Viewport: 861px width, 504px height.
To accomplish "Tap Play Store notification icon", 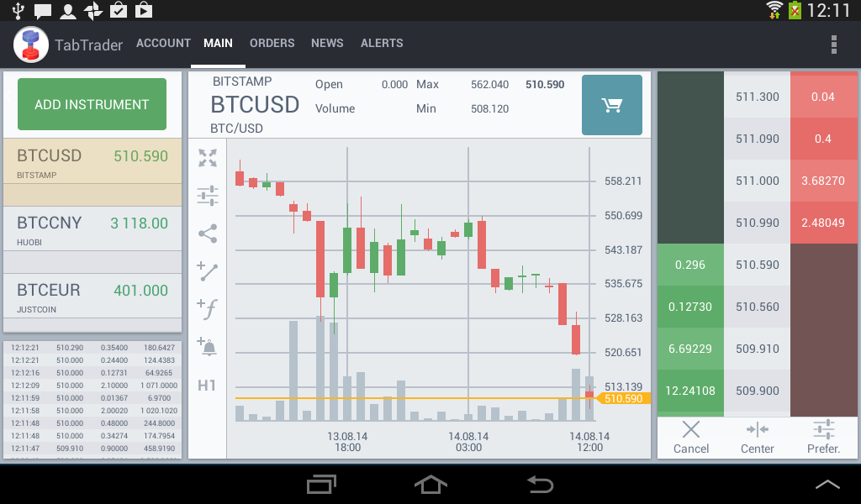I will (x=144, y=10).
